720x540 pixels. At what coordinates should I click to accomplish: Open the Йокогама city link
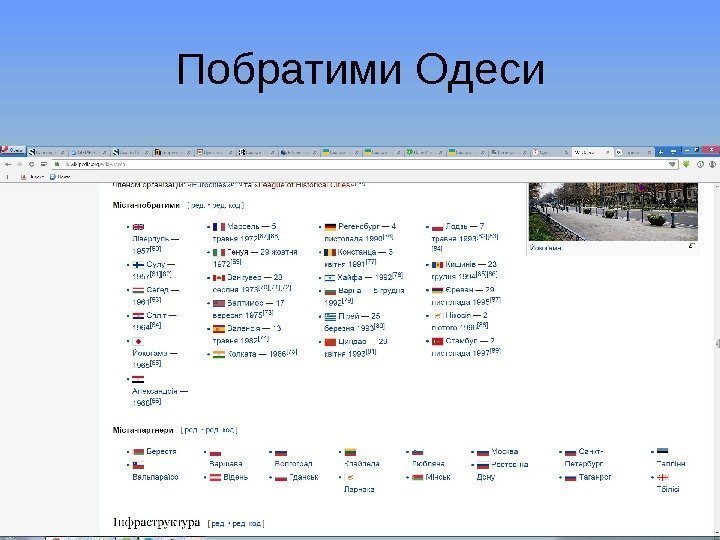click(150, 354)
